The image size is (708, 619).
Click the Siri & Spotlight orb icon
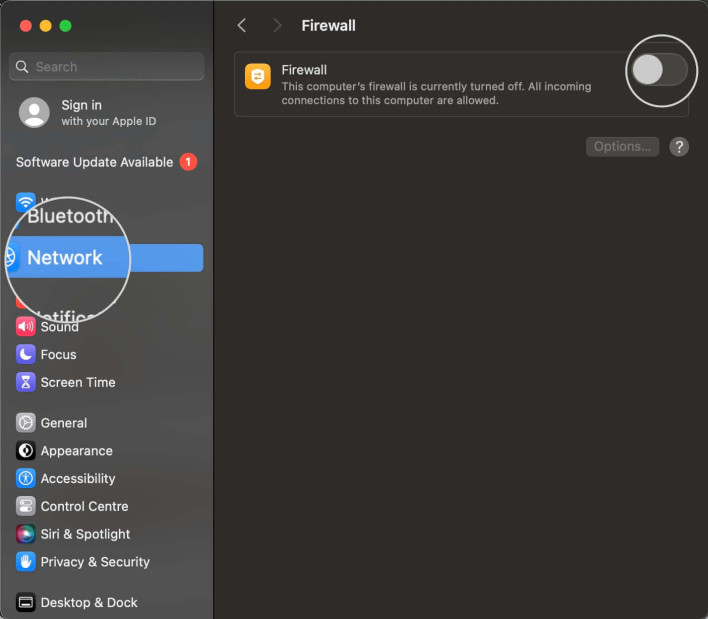(x=26, y=534)
